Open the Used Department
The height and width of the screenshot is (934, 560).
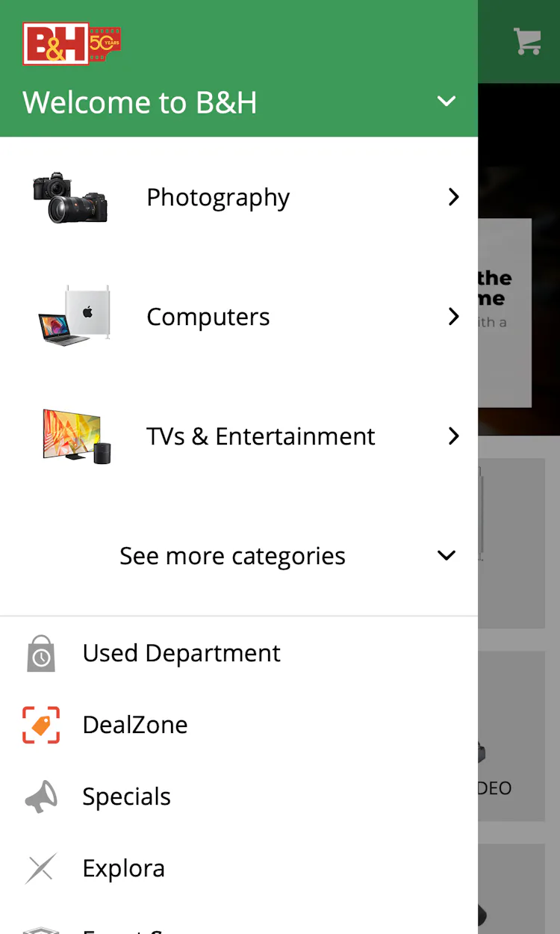point(181,652)
